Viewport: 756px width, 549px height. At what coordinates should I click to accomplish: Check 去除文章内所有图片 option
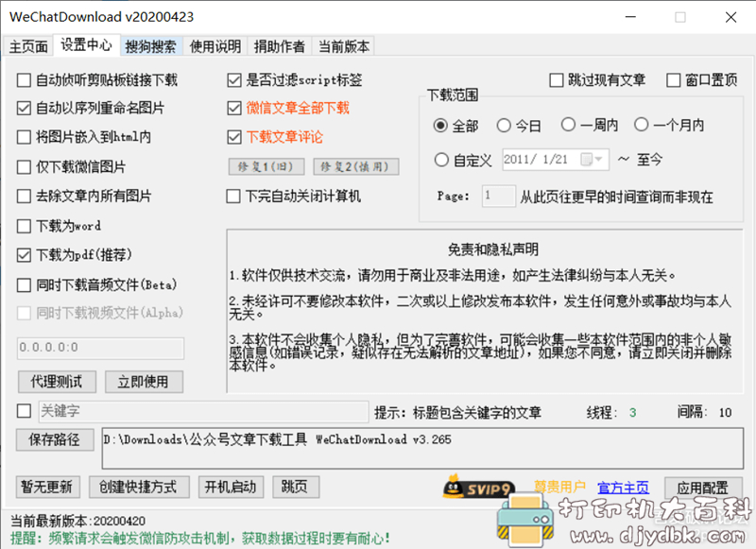click(23, 197)
